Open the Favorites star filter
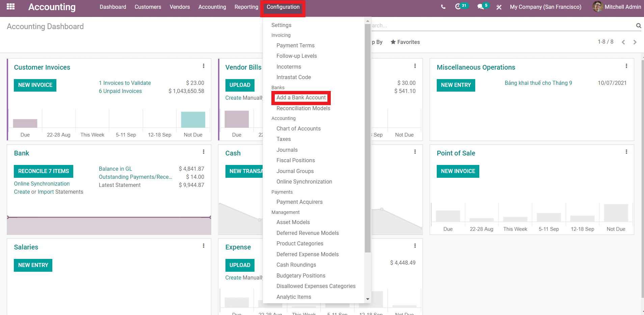 point(405,42)
